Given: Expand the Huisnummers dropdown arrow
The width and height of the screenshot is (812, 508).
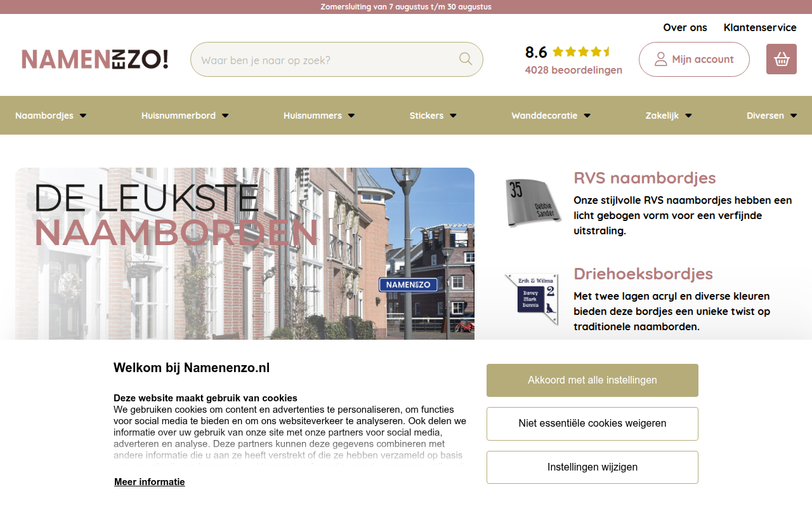Looking at the screenshot, I should click(x=351, y=116).
